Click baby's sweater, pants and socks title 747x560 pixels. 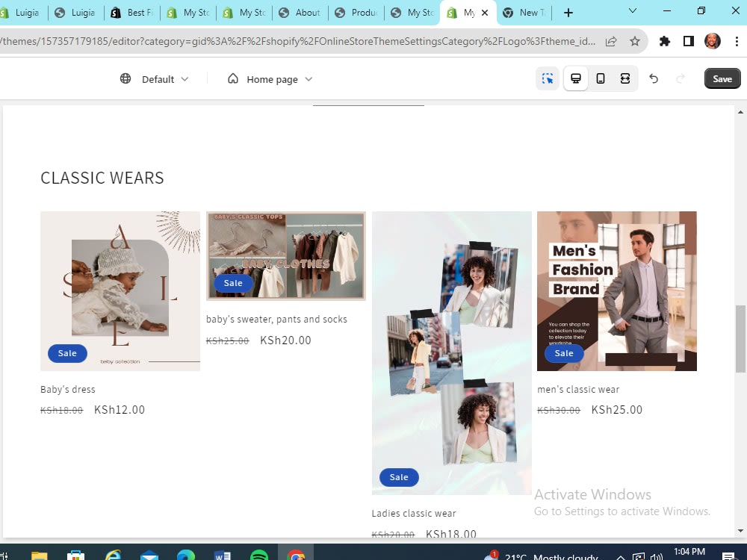pyautogui.click(x=277, y=320)
